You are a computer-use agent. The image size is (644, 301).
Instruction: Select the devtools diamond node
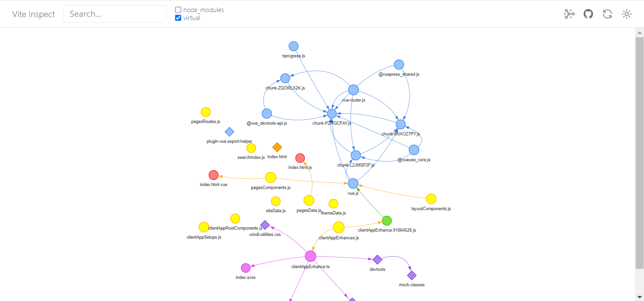pyautogui.click(x=377, y=259)
